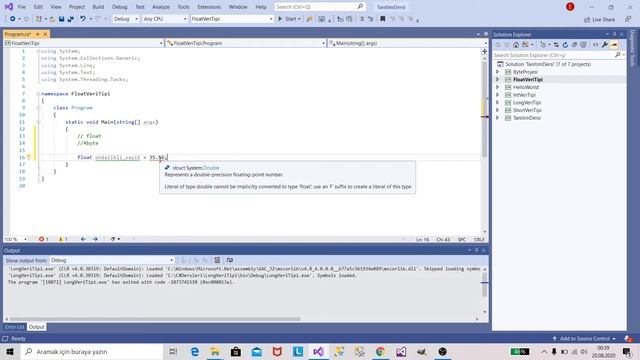The height and width of the screenshot is (360, 640).
Task: Go to next issue arrow
Action: [x=95, y=239]
